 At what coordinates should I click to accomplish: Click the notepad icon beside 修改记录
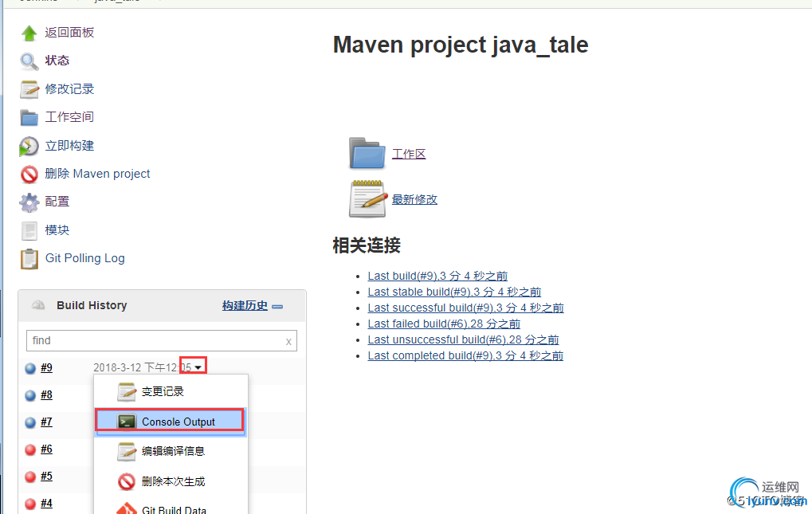pos(29,89)
